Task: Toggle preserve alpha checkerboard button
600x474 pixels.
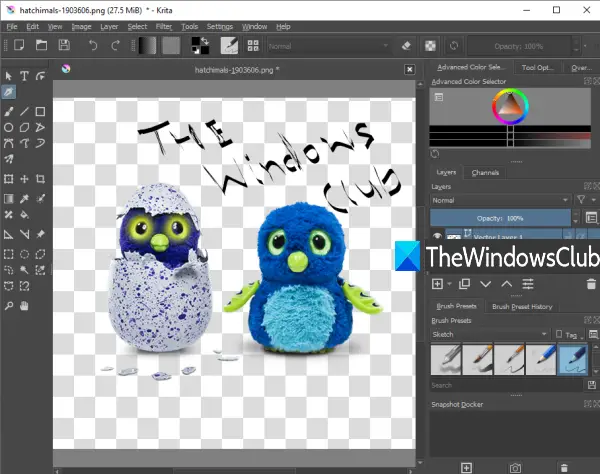Action: tap(430, 46)
